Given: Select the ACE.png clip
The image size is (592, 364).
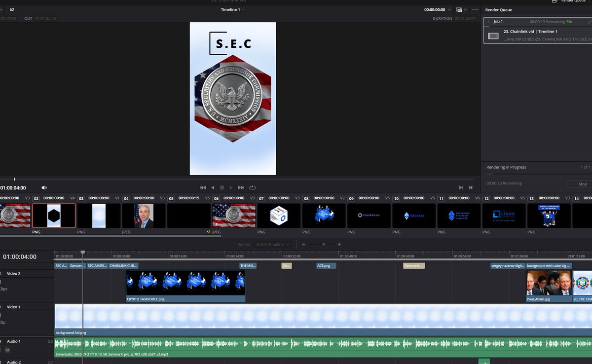Looking at the screenshot, I should pos(326,265).
